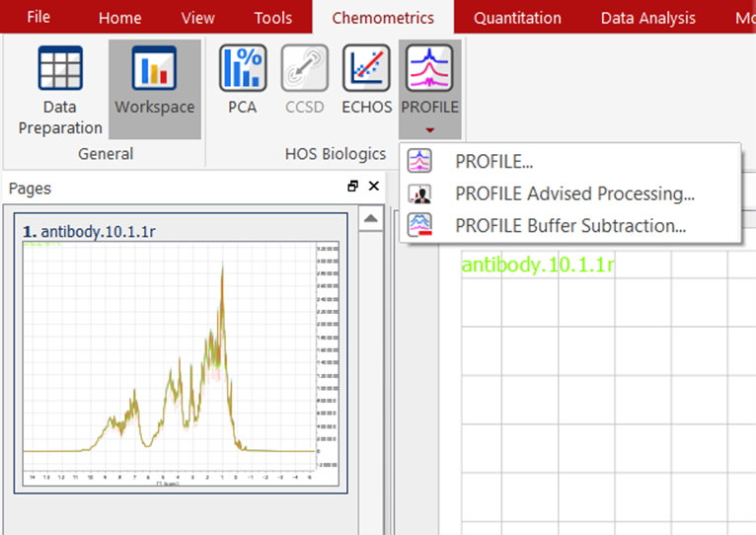The image size is (756, 535).
Task: Launch the PCA analysis tool
Action: [x=242, y=81]
